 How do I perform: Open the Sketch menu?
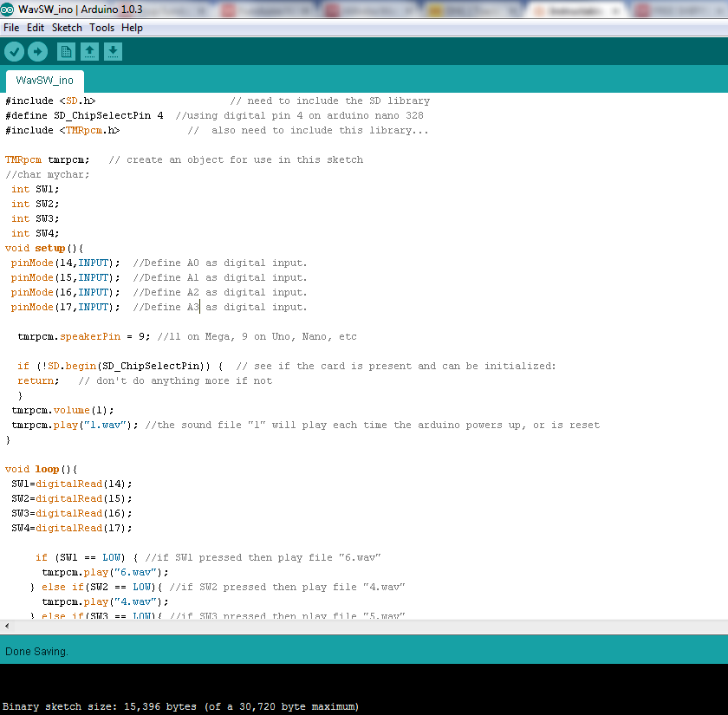point(67,27)
